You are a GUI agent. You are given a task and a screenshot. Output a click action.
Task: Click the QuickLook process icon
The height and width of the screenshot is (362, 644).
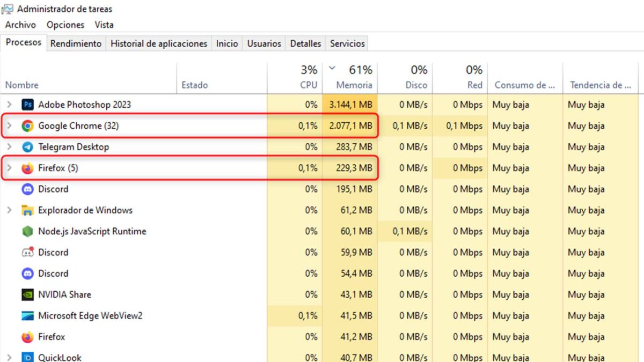pos(27,357)
